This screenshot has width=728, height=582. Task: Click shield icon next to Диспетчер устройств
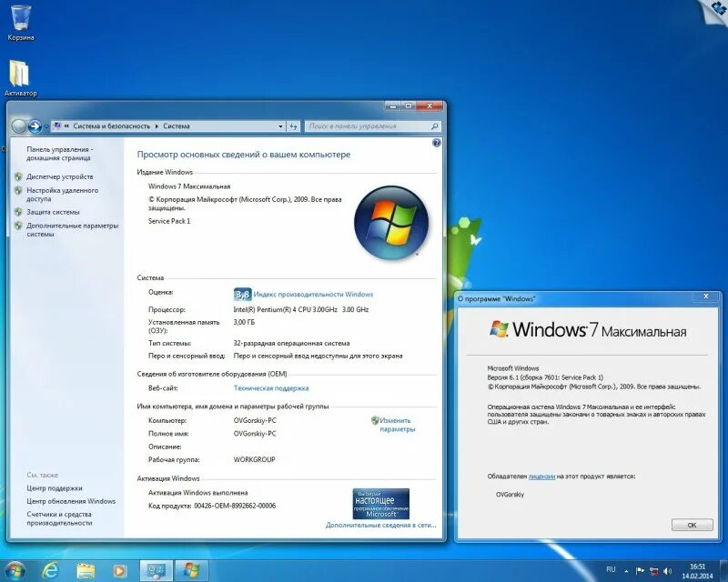18,176
